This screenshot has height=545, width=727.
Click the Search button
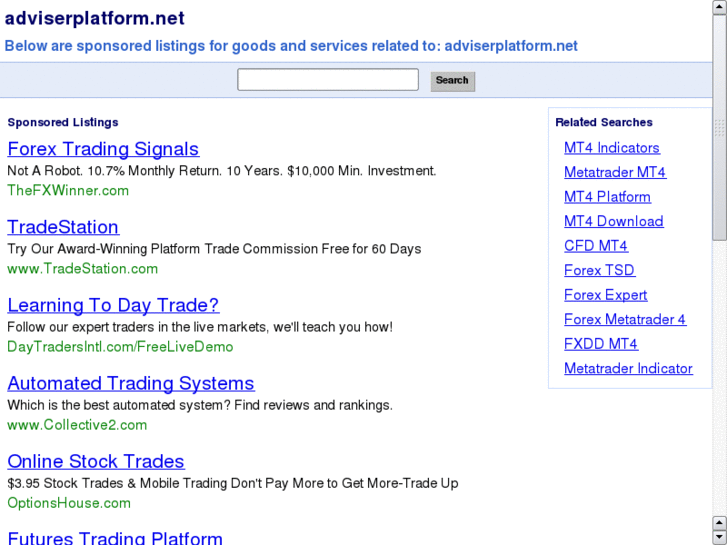(453, 81)
